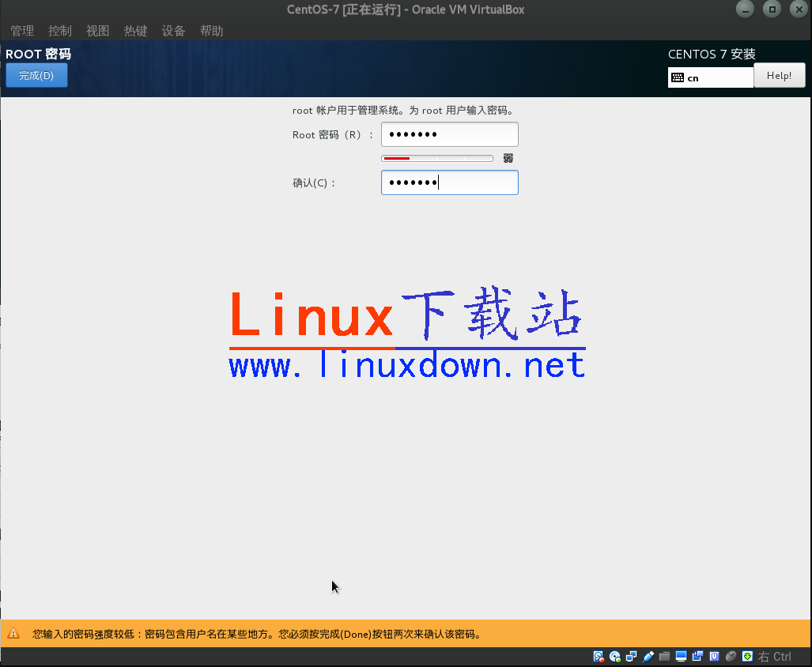Click the ROOT 密码 heading
Image resolution: width=812 pixels, height=667 pixels.
[38, 54]
